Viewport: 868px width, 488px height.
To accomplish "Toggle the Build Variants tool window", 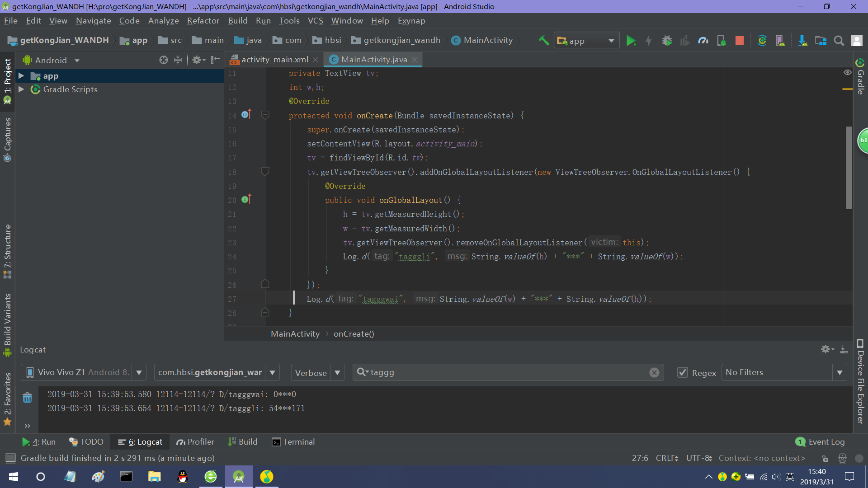I will pos(7,324).
